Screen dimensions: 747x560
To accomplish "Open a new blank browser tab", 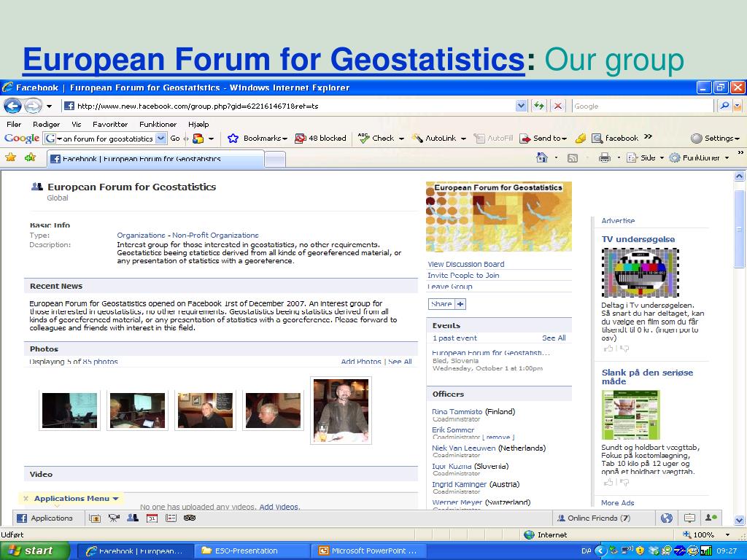I will [275, 160].
